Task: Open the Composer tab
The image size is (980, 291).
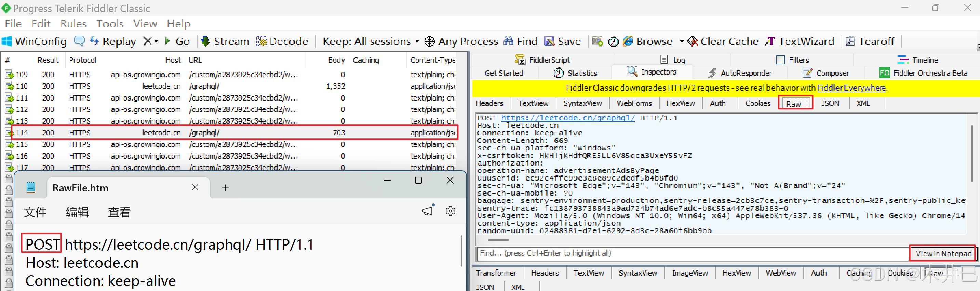Action: 825,73
